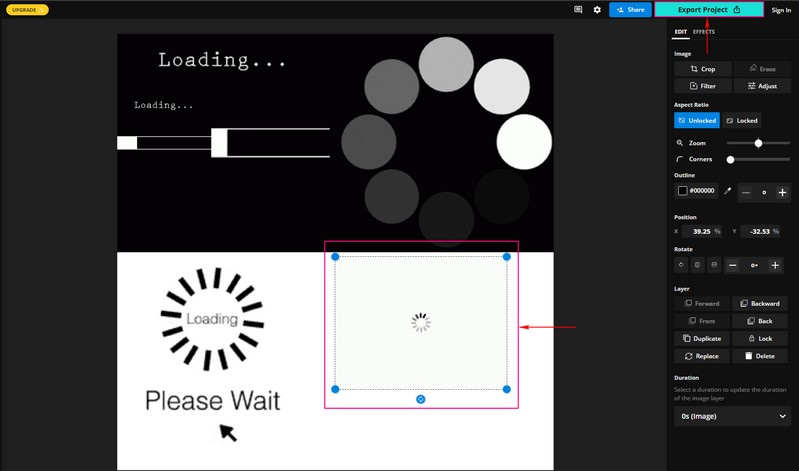The width and height of the screenshot is (799, 471).
Task: Open the comments icon in top bar
Action: coord(578,10)
